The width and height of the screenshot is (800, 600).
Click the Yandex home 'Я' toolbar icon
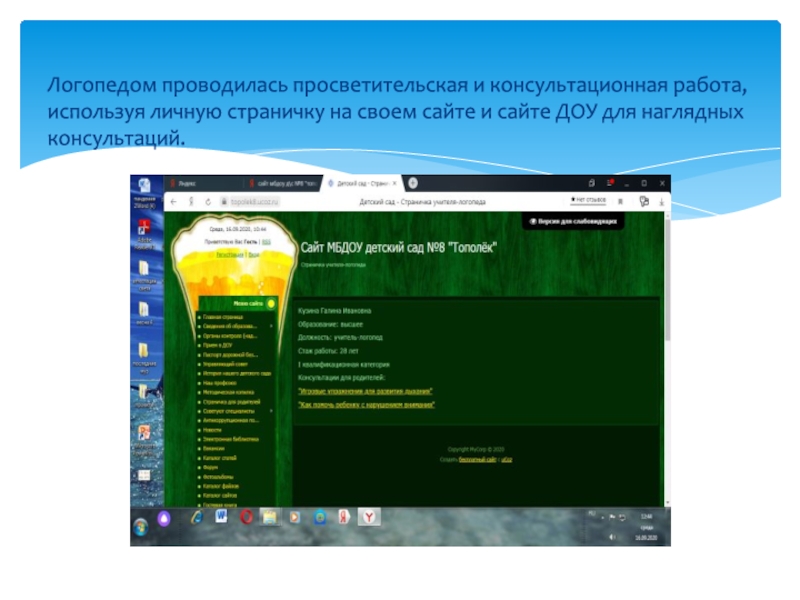[191, 202]
